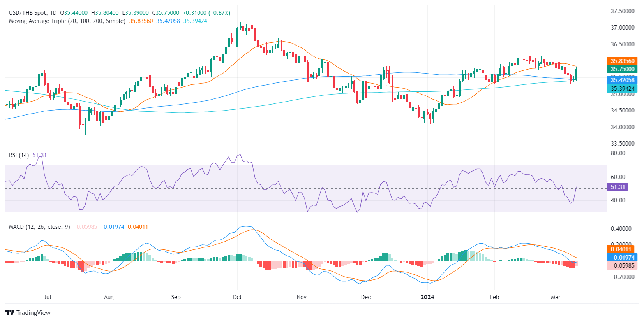644x321 pixels.
Task: Click the green 35.75000 current price tag
Action: 622,69
